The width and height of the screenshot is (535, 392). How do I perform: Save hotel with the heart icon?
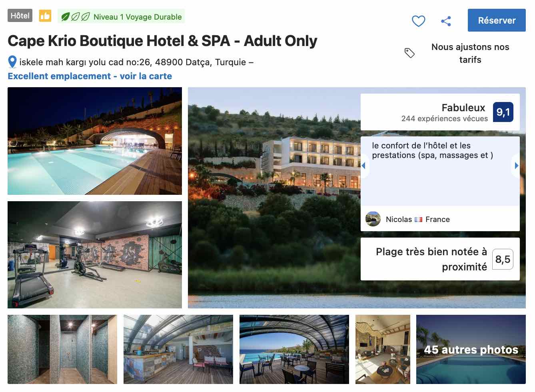pos(418,21)
